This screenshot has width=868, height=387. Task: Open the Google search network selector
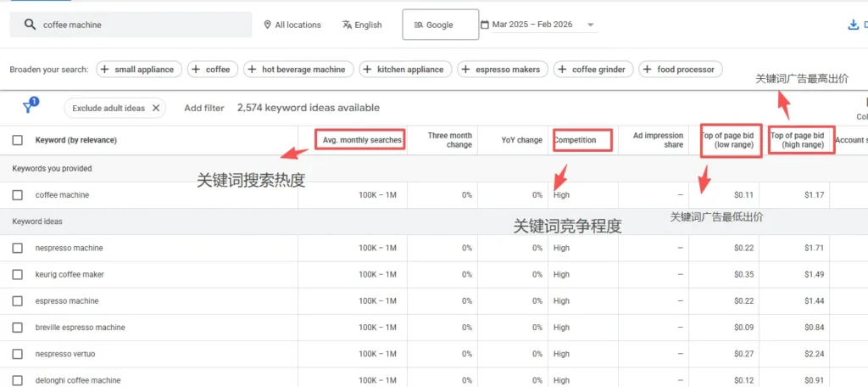tap(440, 25)
